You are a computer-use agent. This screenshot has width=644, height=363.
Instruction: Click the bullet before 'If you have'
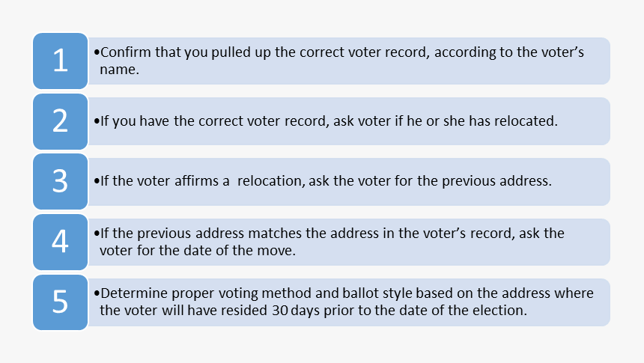[97, 121]
